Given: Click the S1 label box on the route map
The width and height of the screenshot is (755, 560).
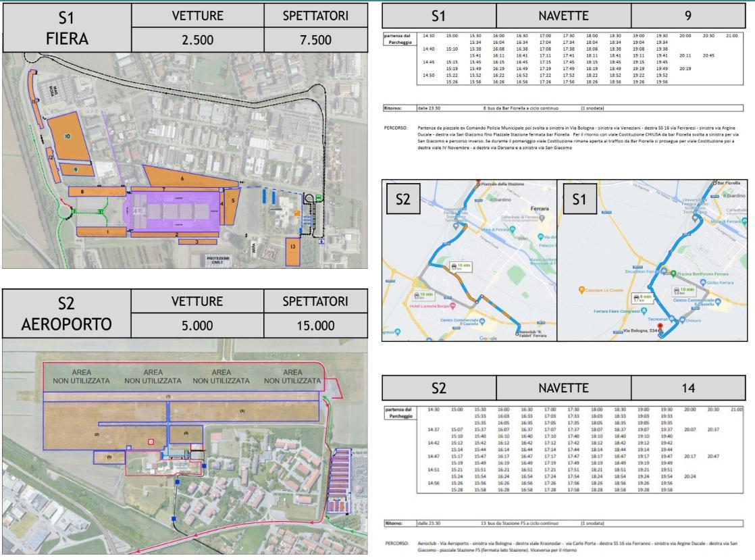Looking at the screenshot, I should click(579, 199).
